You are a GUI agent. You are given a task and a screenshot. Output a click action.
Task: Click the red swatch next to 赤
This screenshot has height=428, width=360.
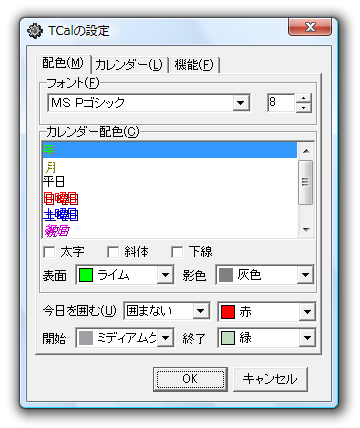[227, 312]
